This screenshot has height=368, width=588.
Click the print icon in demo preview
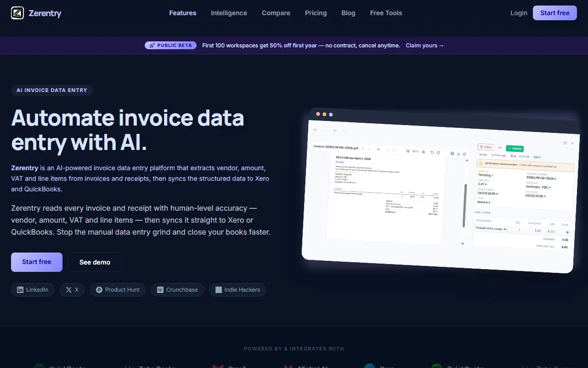pos(452,154)
